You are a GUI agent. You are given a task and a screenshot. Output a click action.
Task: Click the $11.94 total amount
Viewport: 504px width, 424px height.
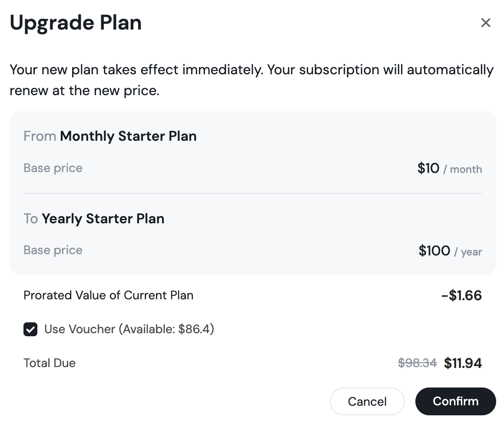pyautogui.click(x=463, y=363)
